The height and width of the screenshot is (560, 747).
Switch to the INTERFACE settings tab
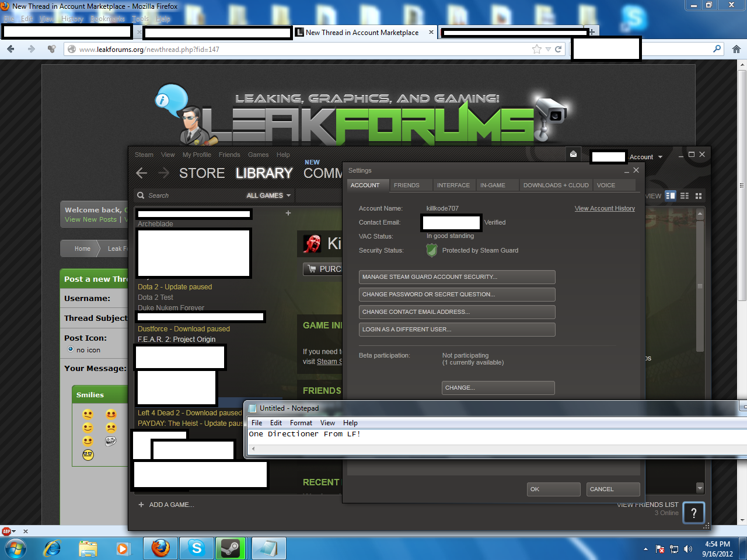453,185
